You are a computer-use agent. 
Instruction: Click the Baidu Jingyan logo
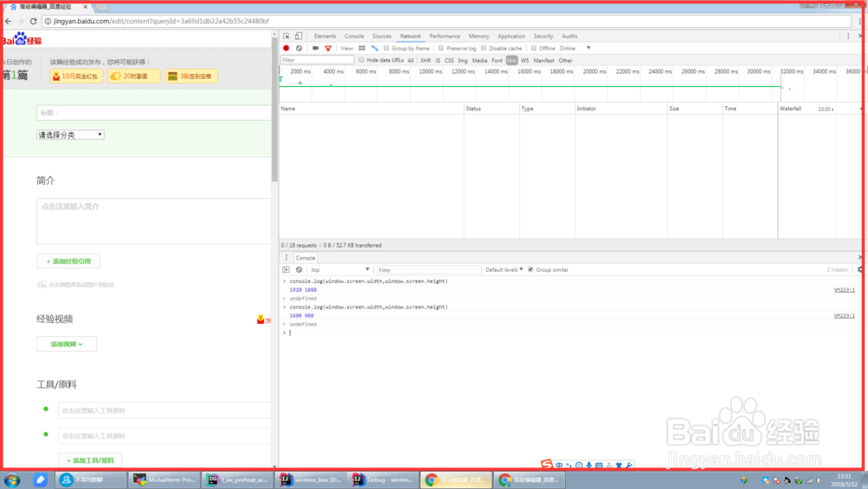point(23,39)
